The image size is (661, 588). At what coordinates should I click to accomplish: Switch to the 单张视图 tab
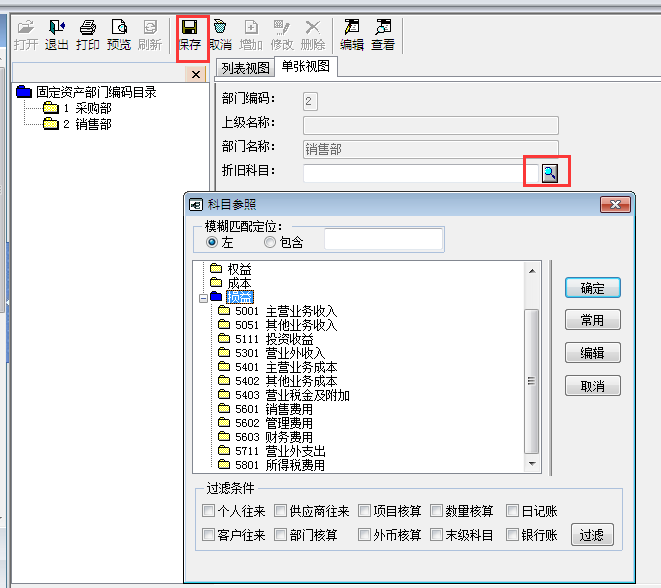307,67
